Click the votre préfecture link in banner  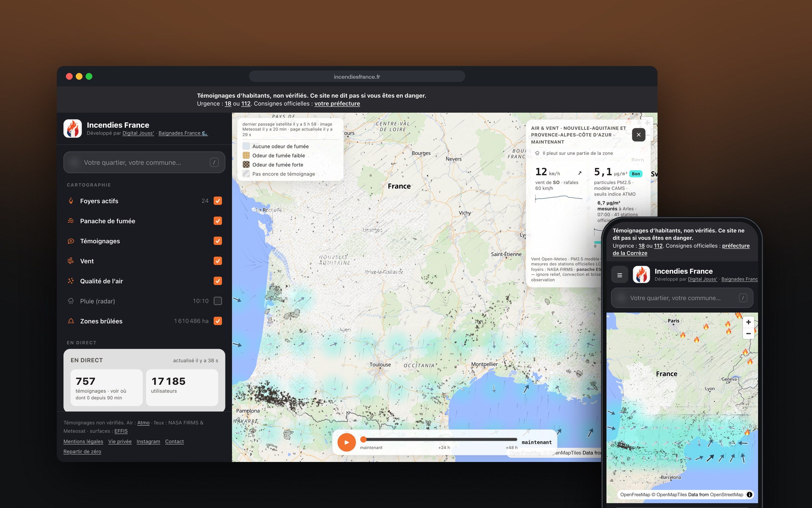pyautogui.click(x=337, y=104)
